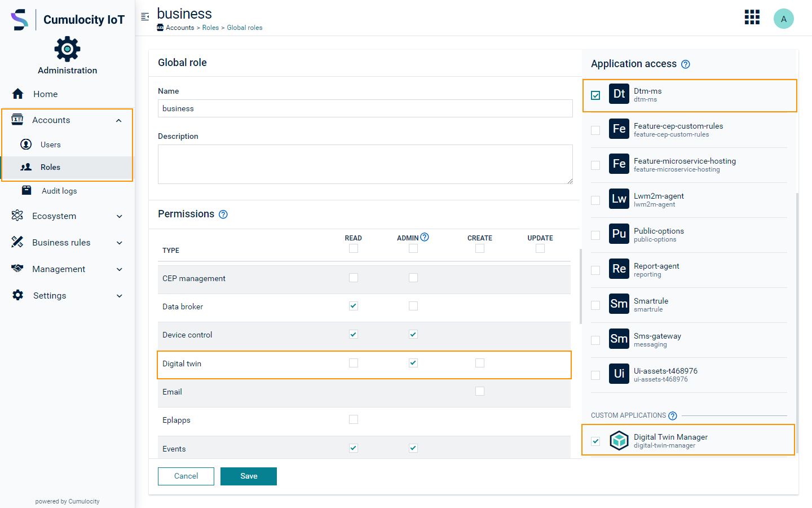Click the Feature-microservice-hosting Fe icon
This screenshot has width=812, height=508.
tap(619, 164)
